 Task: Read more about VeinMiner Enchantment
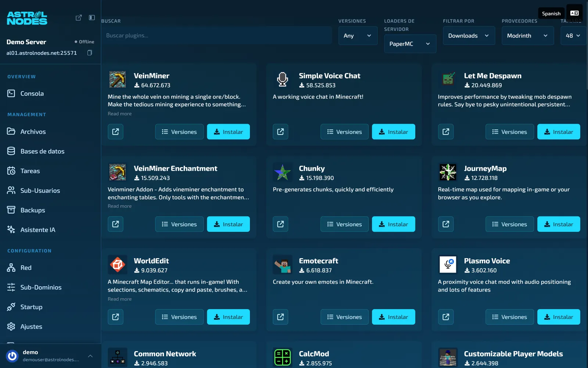click(119, 206)
